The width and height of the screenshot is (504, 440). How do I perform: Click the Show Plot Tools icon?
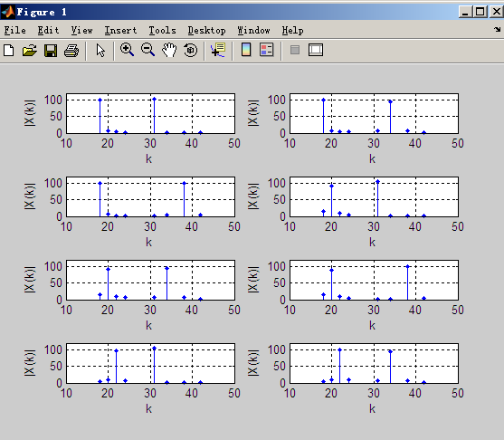click(x=316, y=50)
